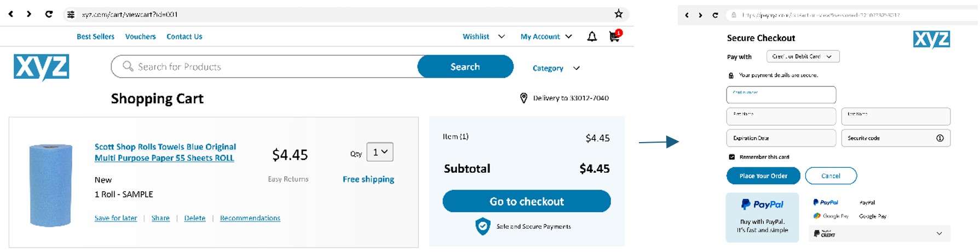
Task: Click the security code info icon
Action: pos(940,138)
